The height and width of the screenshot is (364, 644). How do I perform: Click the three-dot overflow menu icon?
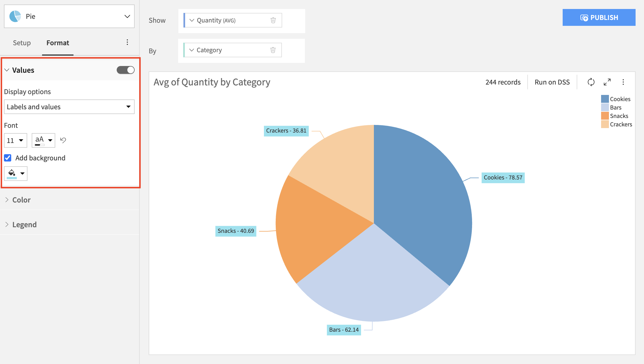click(x=127, y=42)
